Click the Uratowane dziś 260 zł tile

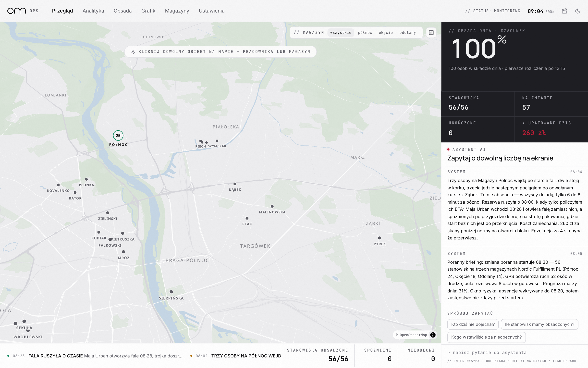551,129
